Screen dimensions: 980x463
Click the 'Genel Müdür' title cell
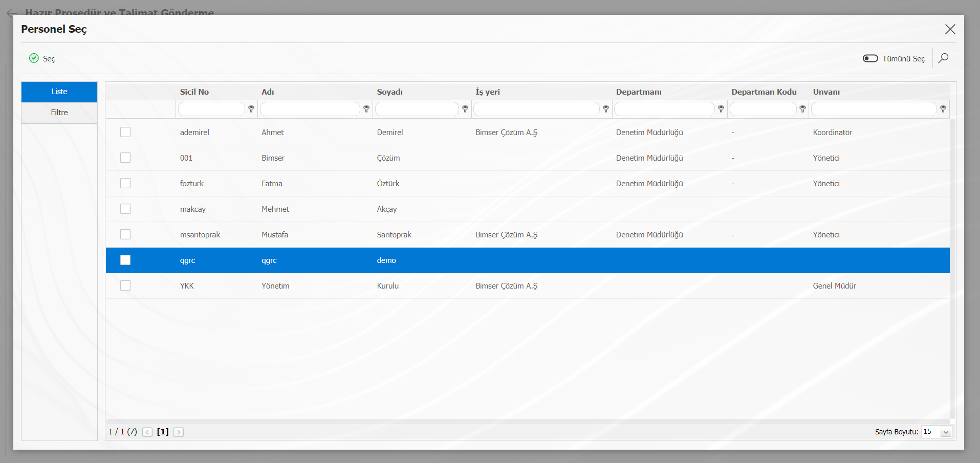835,286
